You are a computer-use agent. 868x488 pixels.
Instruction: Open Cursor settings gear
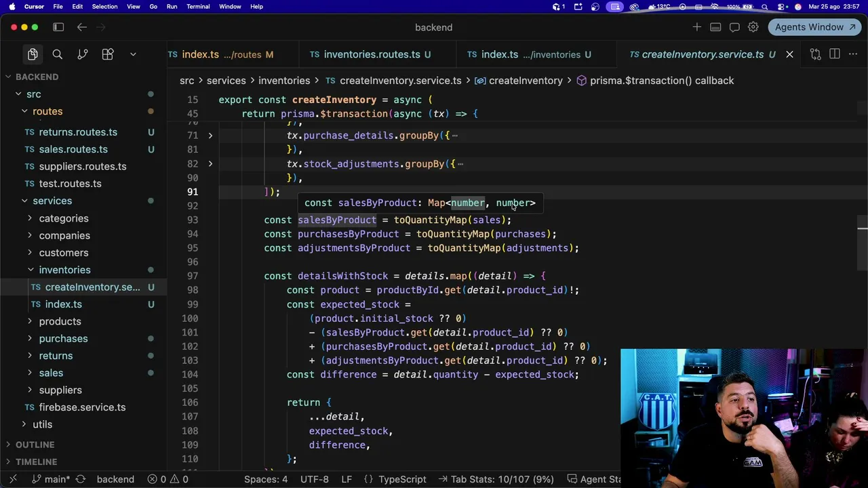coord(753,27)
